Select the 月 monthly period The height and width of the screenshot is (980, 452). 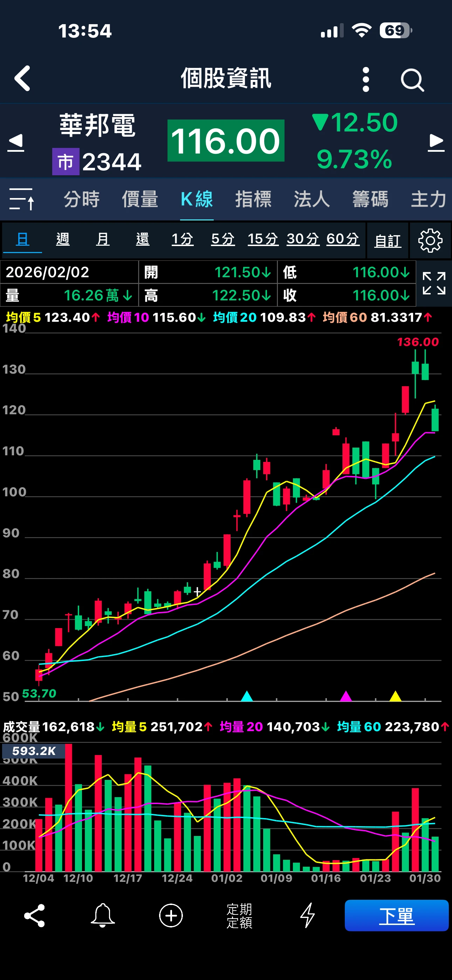pos(103,239)
